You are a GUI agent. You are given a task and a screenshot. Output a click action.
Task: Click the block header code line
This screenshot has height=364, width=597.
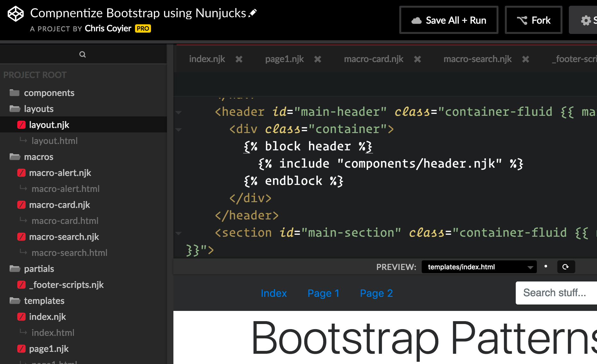(x=308, y=146)
